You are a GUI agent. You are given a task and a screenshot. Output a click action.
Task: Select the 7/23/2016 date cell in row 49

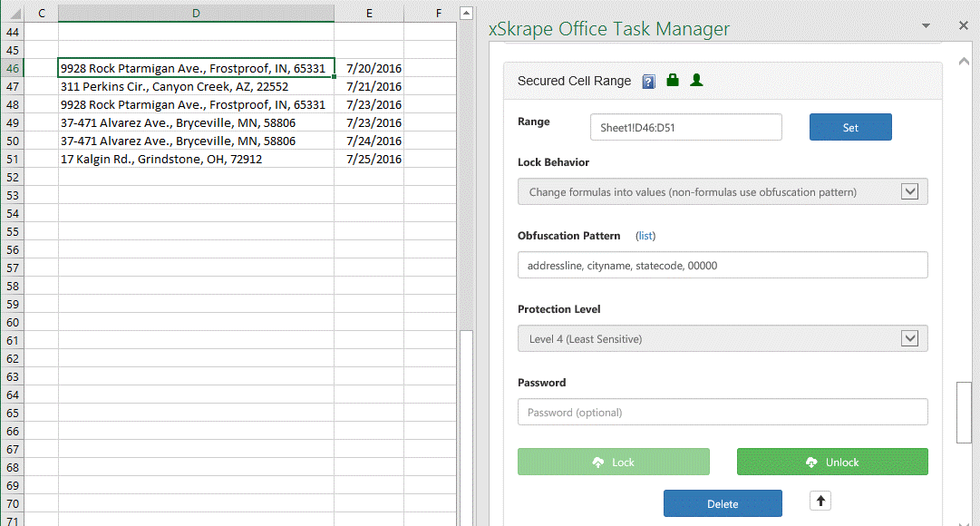tap(369, 122)
